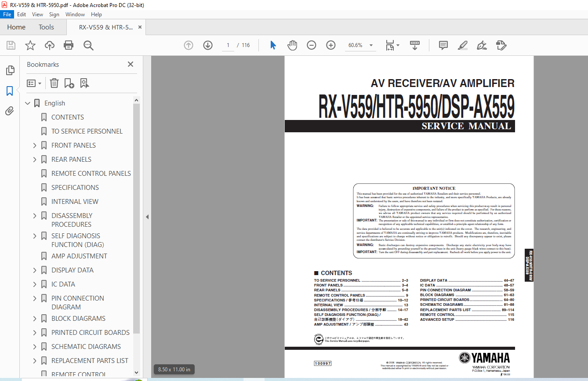Open the Sign menu

pos(54,15)
